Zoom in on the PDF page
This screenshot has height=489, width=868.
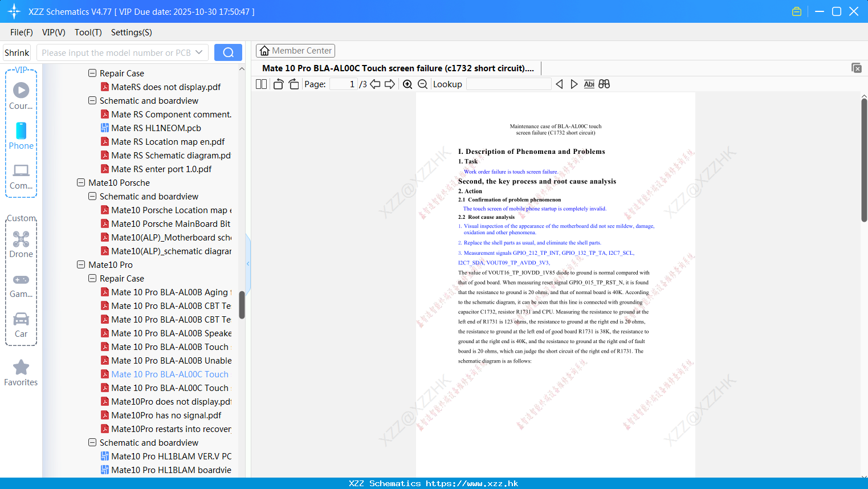[407, 84]
